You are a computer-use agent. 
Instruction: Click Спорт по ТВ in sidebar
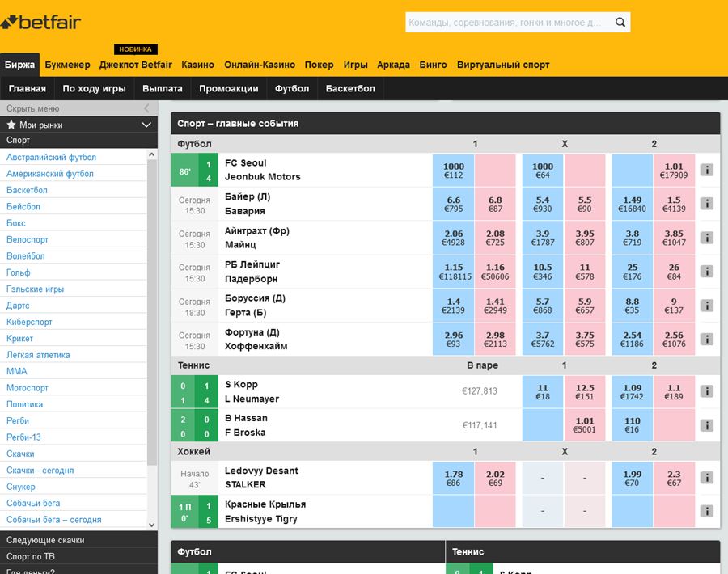(31, 556)
